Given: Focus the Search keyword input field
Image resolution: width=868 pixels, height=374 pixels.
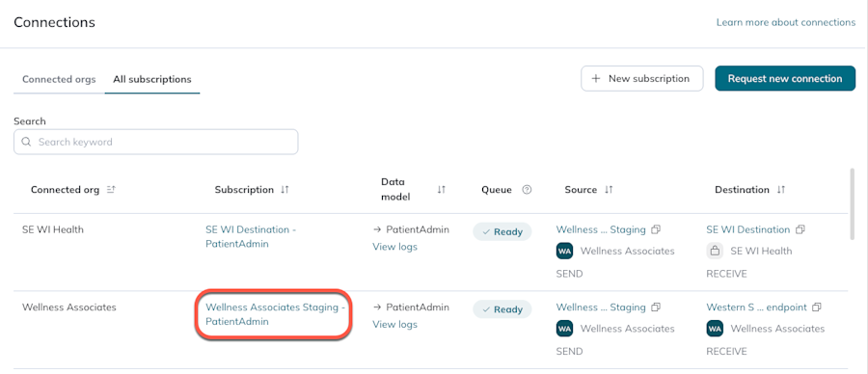Looking at the screenshot, I should coord(155,142).
